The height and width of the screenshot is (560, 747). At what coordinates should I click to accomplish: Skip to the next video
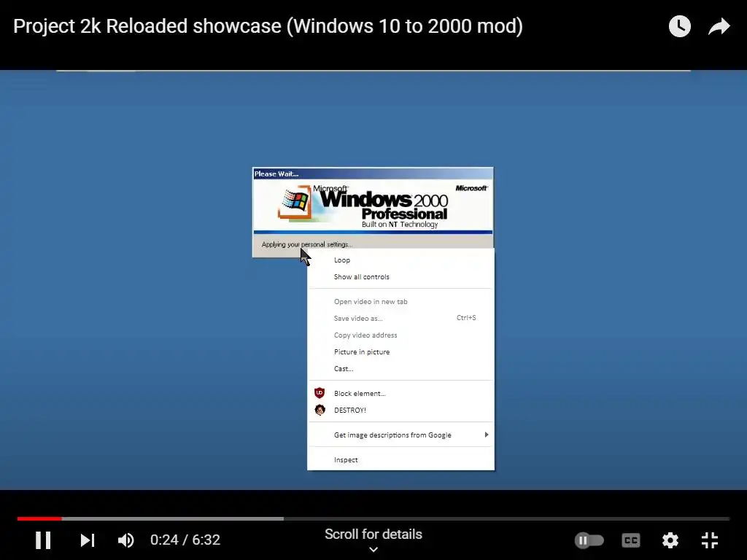point(88,540)
